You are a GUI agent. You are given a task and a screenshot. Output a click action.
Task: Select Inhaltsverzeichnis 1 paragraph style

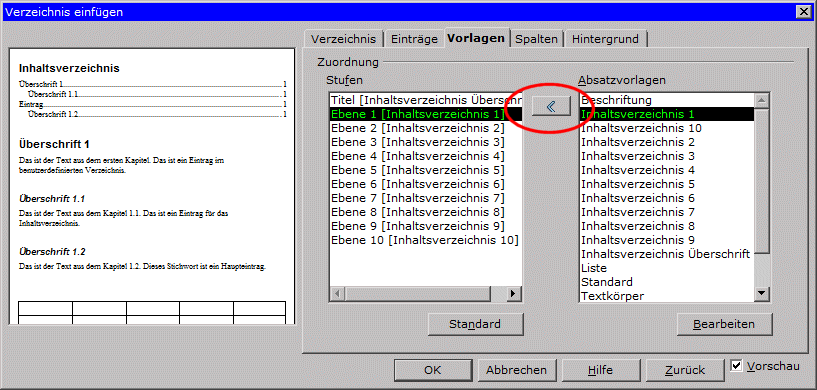pyautogui.click(x=667, y=114)
